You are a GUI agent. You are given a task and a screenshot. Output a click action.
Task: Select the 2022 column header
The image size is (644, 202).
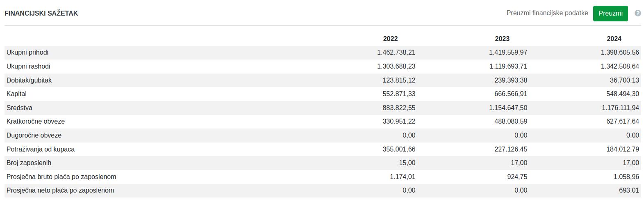[390, 39]
